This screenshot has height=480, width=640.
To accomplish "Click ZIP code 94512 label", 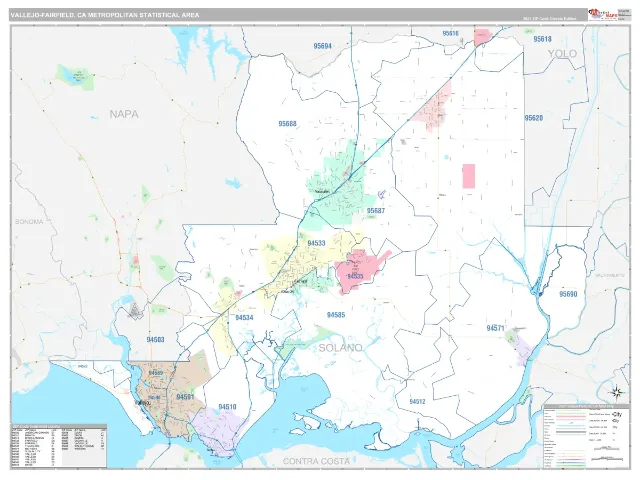I will (x=417, y=402).
